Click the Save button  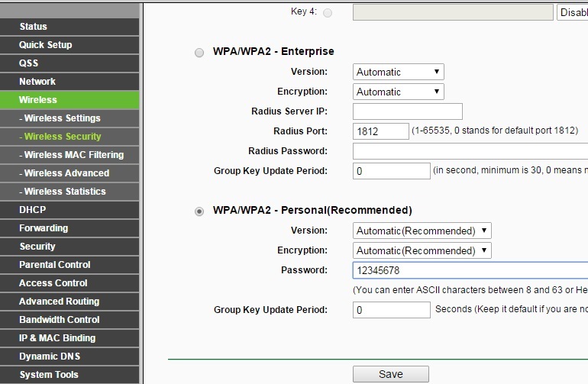(390, 374)
